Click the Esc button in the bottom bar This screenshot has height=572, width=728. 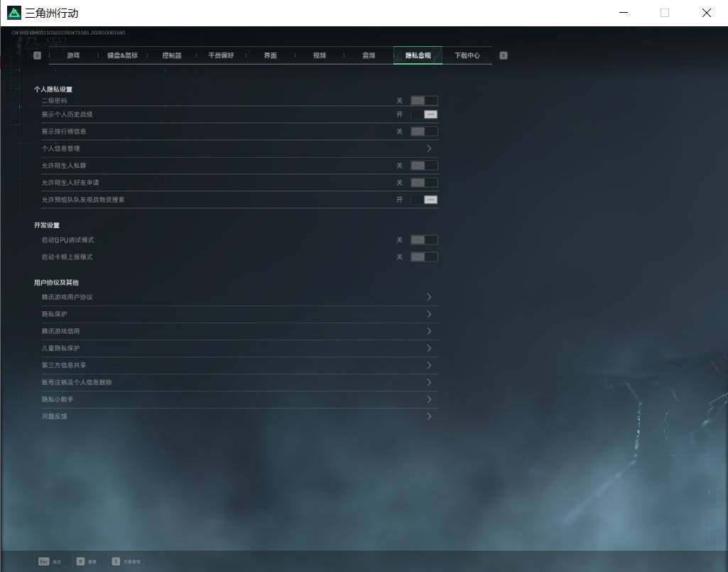(x=43, y=561)
